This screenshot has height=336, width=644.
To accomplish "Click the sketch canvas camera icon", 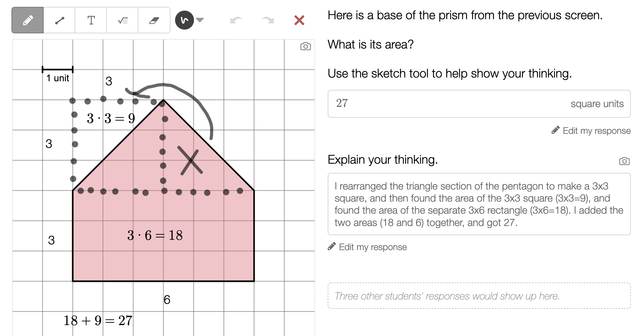I will pyautogui.click(x=305, y=46).
